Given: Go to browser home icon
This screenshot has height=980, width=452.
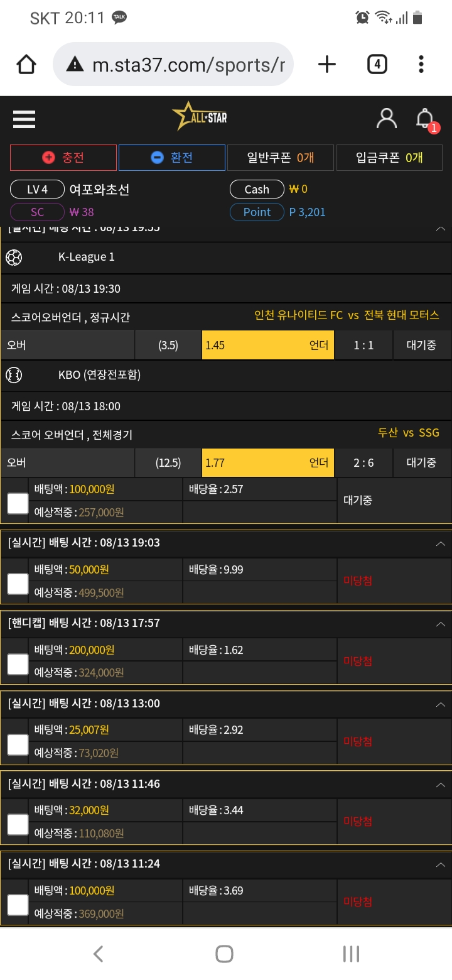Looking at the screenshot, I should (x=26, y=64).
